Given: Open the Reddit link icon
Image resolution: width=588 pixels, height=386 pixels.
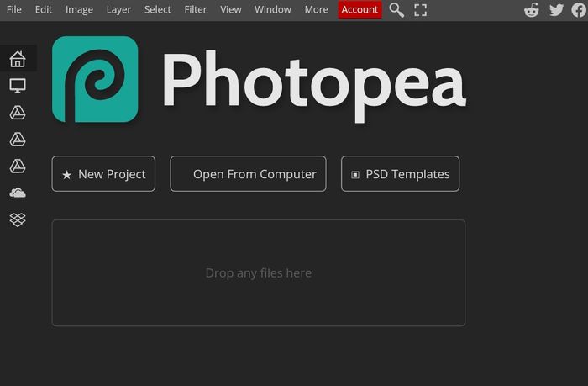Looking at the screenshot, I should 532,10.
